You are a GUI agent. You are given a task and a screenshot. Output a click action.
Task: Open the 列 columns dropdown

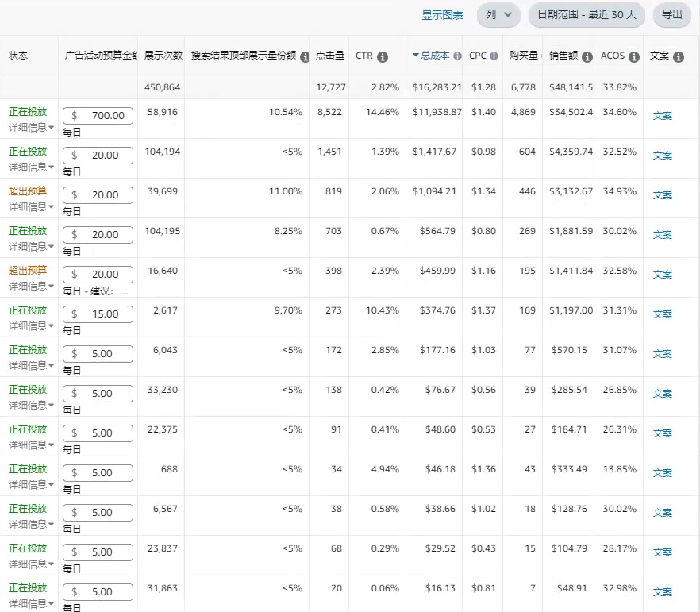pos(498,14)
